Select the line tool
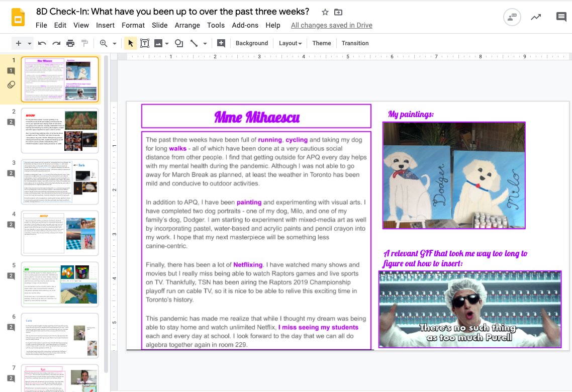This screenshot has width=572, height=392. [x=194, y=43]
